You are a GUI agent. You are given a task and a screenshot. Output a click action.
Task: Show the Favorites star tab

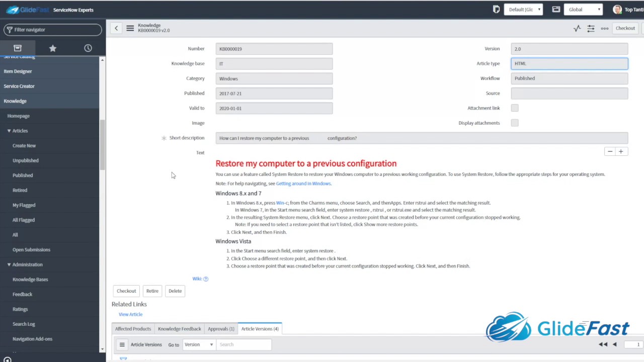click(53, 48)
